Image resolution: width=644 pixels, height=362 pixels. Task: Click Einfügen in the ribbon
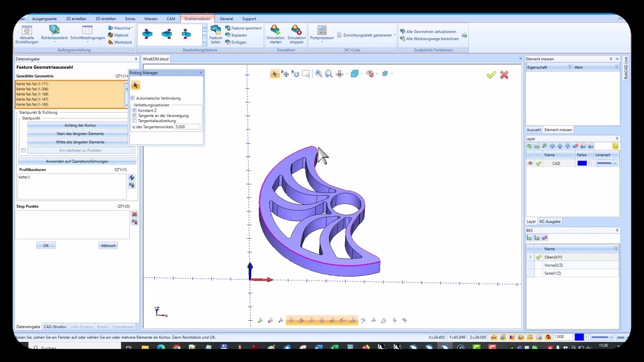coord(235,42)
